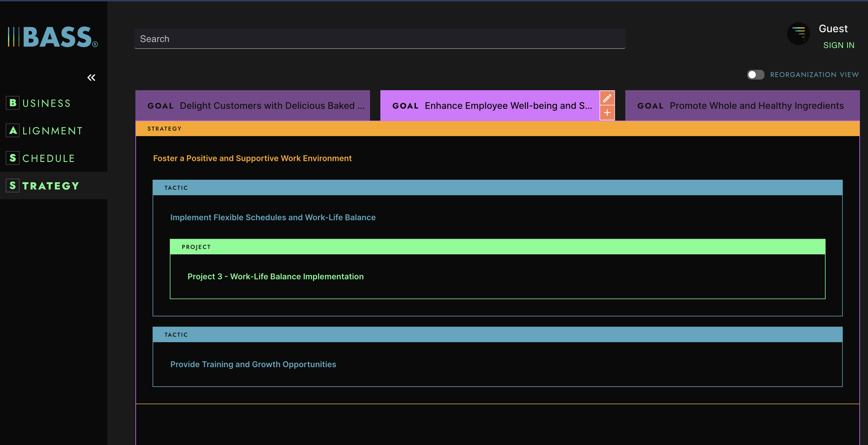
Task: Click the SIGN IN link
Action: tap(838, 45)
